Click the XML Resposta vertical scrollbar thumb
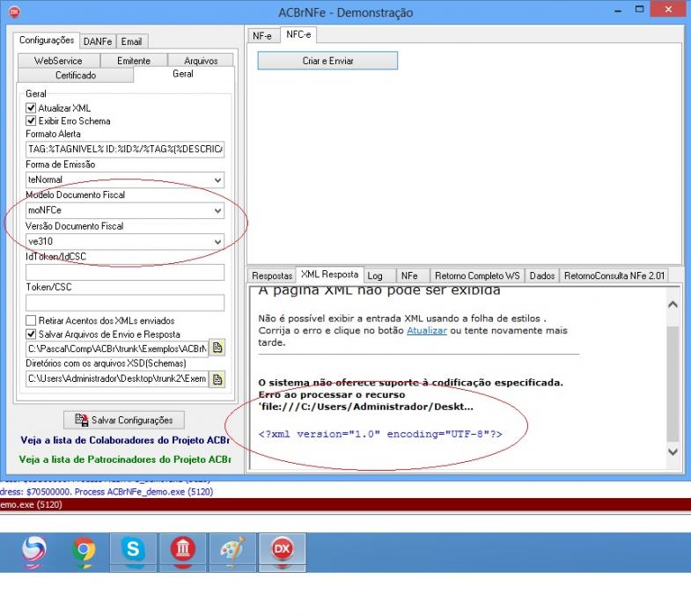The image size is (691, 616). click(673, 384)
